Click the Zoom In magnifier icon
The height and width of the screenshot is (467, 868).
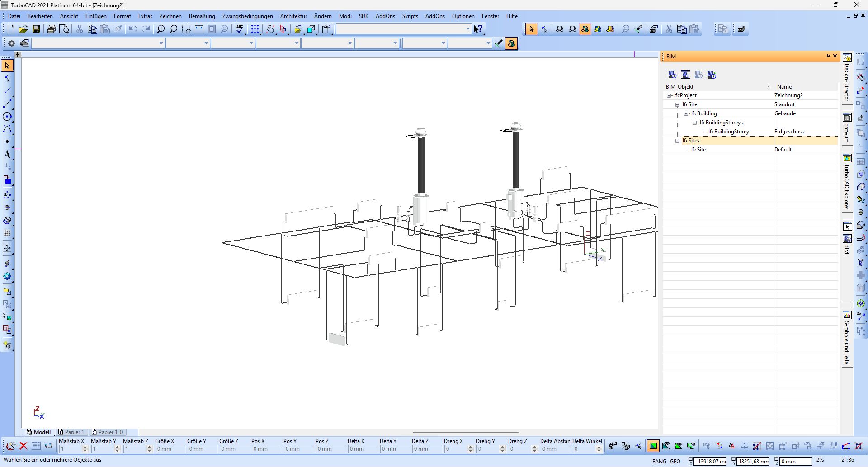160,29
